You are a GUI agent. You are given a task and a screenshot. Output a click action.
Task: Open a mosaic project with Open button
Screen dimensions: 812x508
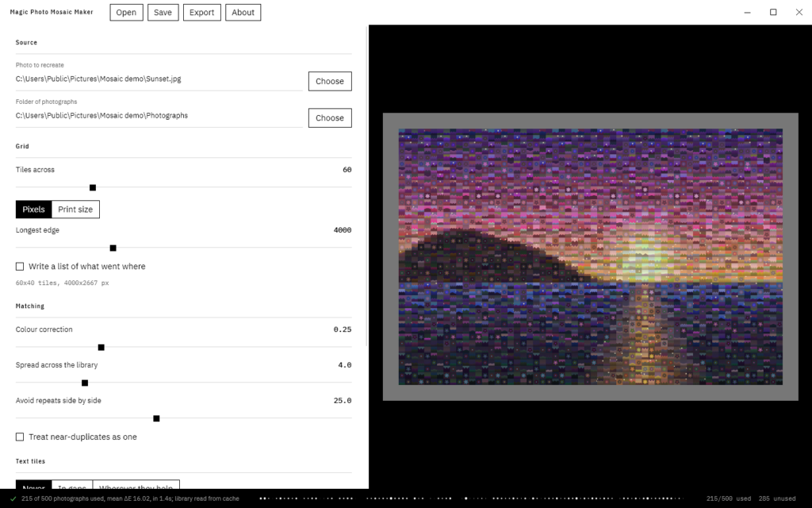pyautogui.click(x=126, y=13)
